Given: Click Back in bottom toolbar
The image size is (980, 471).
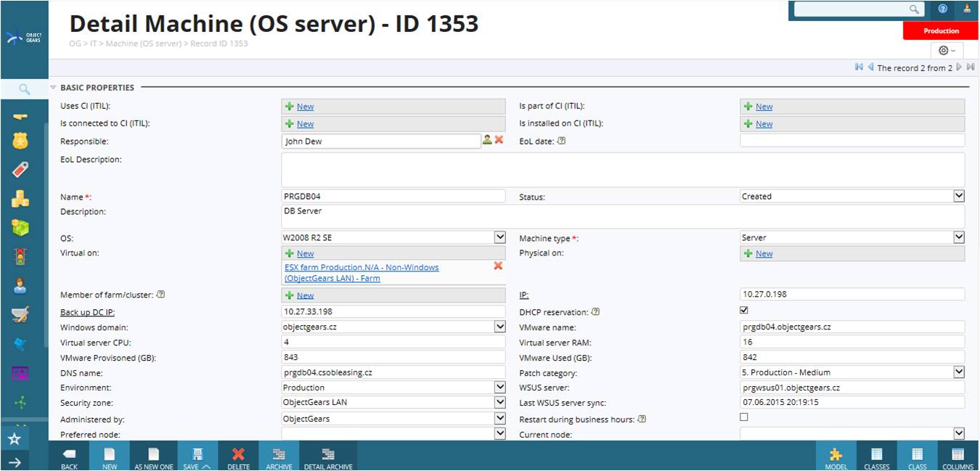Looking at the screenshot, I should 70,458.
